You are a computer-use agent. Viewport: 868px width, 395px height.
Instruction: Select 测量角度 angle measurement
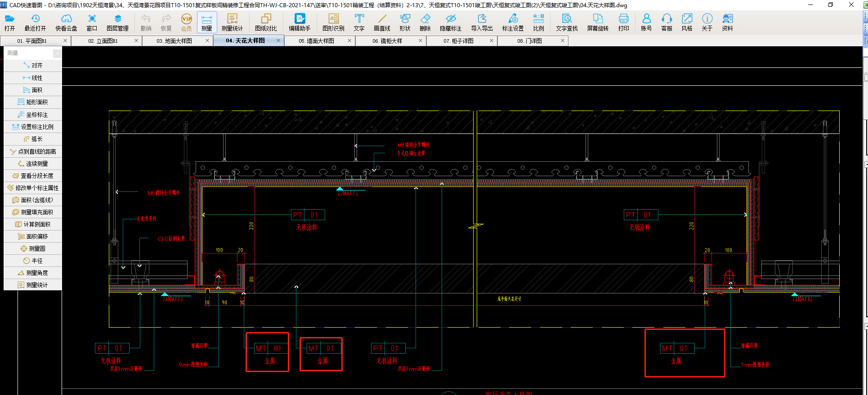(32, 273)
